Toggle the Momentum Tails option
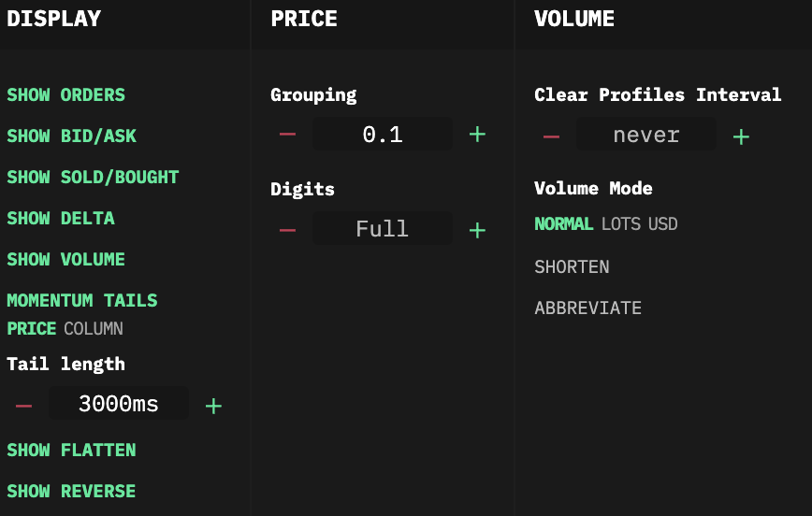 pos(82,301)
